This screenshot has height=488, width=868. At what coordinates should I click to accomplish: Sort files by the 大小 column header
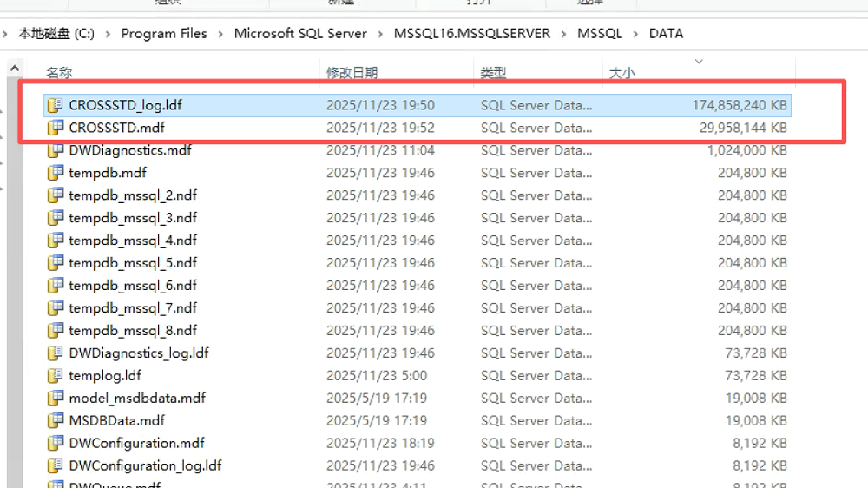[621, 74]
